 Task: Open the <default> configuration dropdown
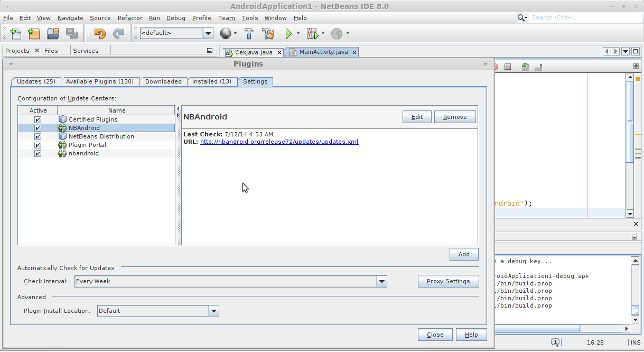coord(208,33)
